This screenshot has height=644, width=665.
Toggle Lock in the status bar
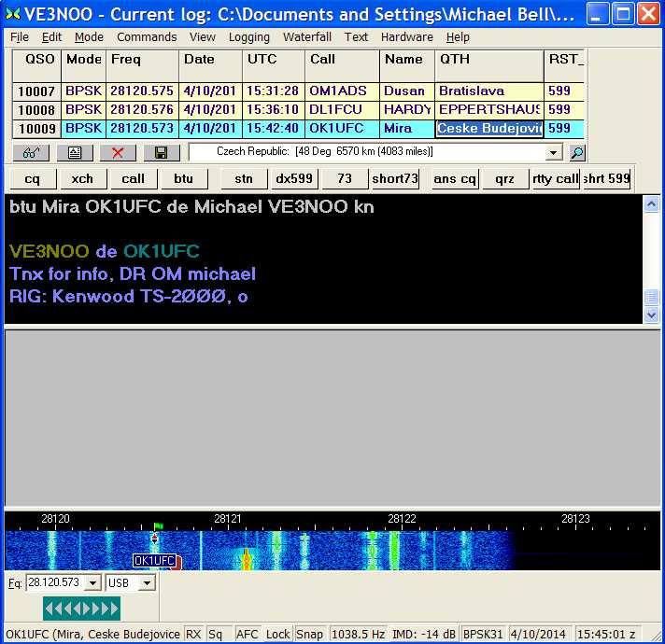[x=277, y=635]
